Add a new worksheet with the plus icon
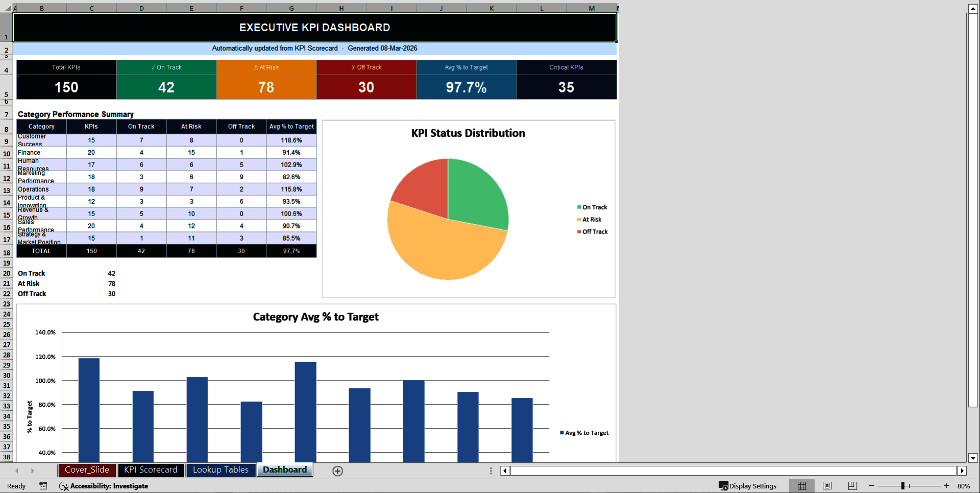The image size is (980, 493). (337, 471)
